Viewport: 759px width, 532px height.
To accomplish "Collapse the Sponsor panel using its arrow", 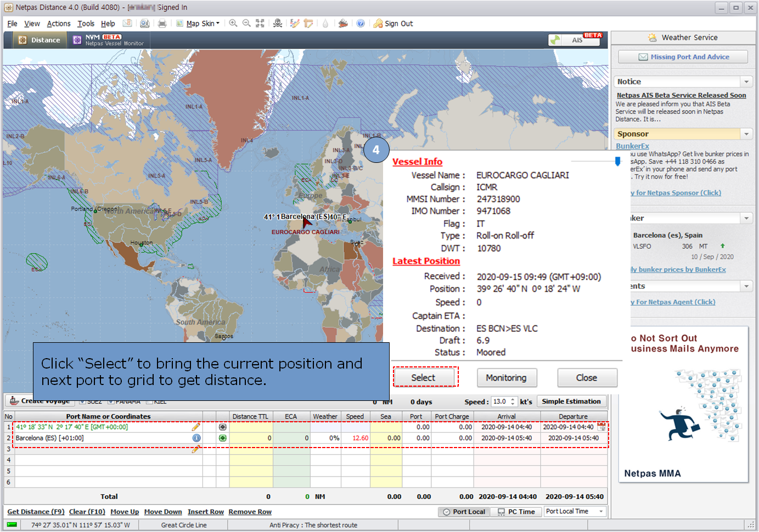I will pyautogui.click(x=746, y=134).
